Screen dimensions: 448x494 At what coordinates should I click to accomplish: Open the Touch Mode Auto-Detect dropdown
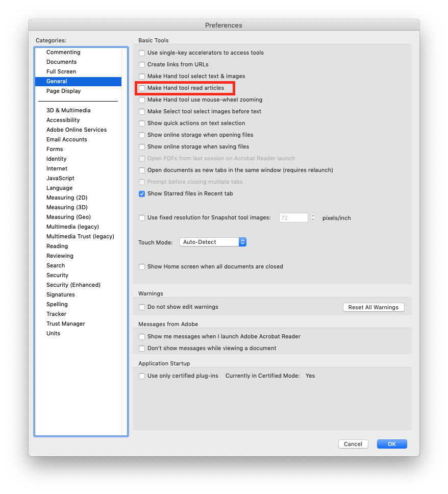point(213,242)
